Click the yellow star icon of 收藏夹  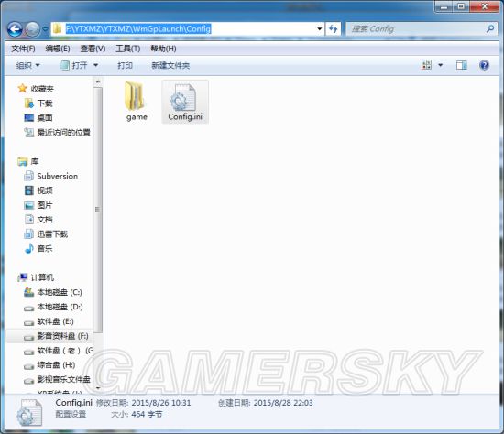pos(22,88)
